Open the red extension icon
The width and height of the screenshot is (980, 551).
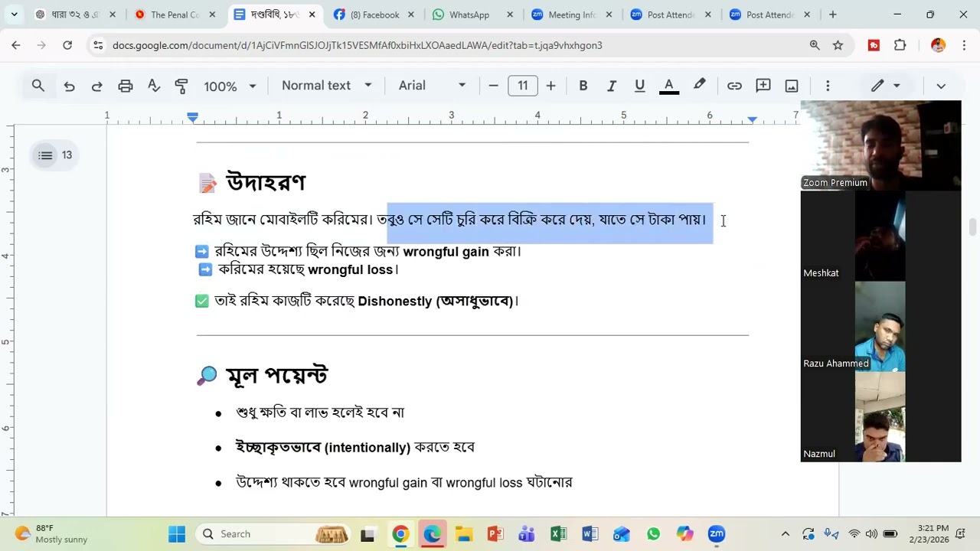[874, 45]
